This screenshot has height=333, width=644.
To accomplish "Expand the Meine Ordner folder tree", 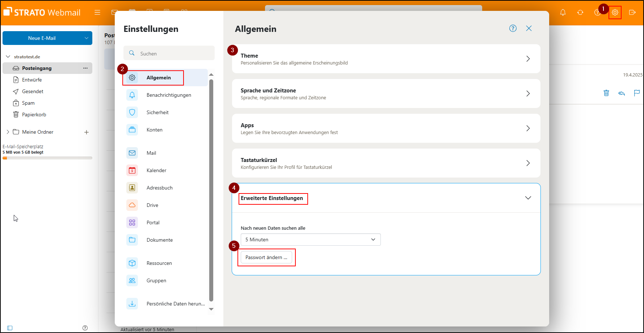I will (8, 132).
